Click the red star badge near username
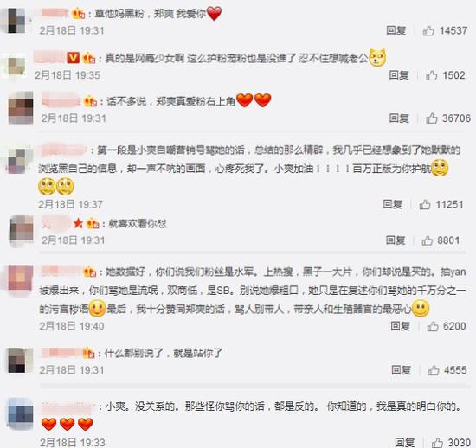 point(78,223)
